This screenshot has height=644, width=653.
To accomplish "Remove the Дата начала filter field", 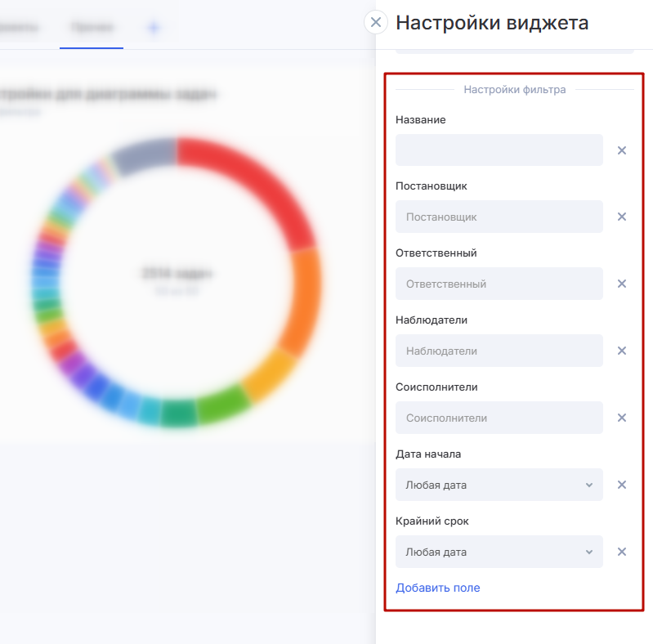I will [x=621, y=485].
